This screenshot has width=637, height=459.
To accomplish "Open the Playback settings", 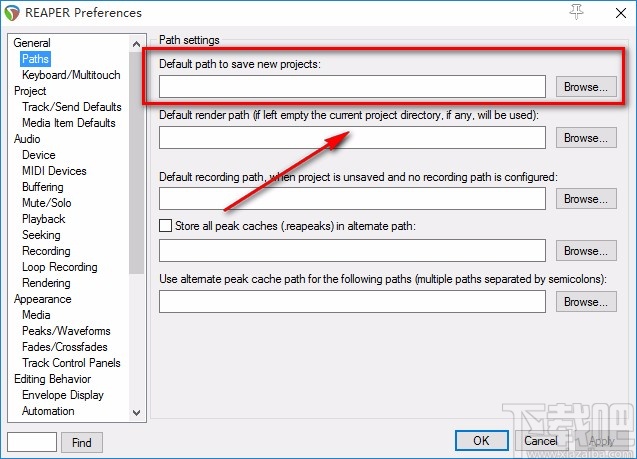I will point(43,219).
